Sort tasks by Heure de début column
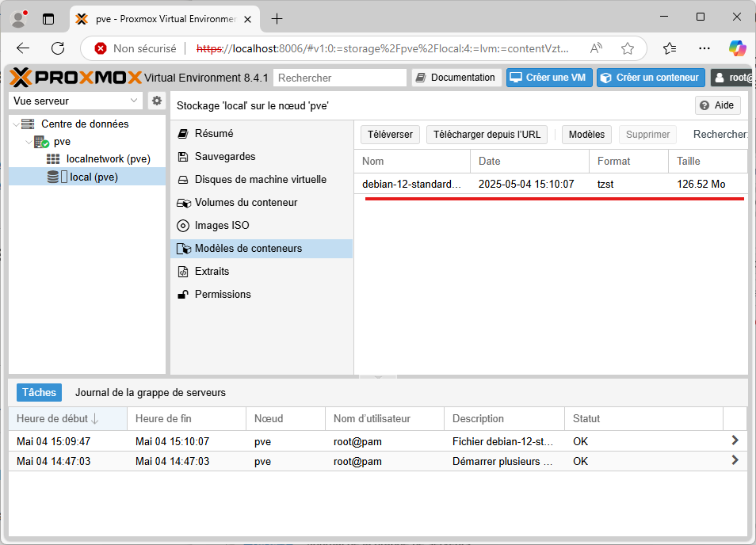Screen dimensions: 756x545 tap(68, 419)
